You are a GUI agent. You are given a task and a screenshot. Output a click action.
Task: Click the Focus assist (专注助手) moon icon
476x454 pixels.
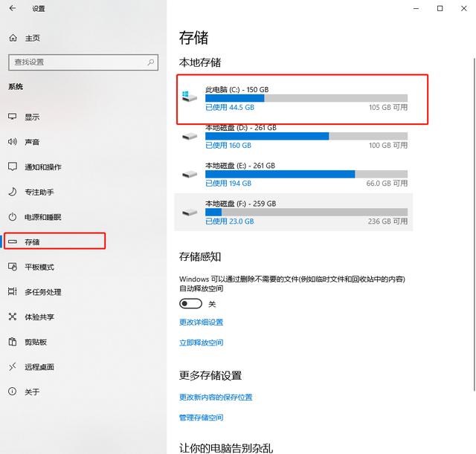tap(13, 192)
